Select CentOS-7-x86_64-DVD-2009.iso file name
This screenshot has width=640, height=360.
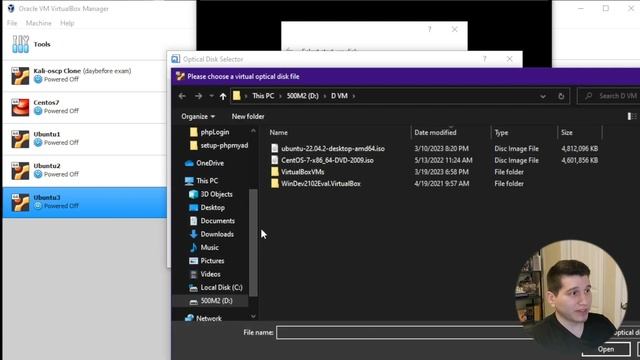tap(327, 160)
